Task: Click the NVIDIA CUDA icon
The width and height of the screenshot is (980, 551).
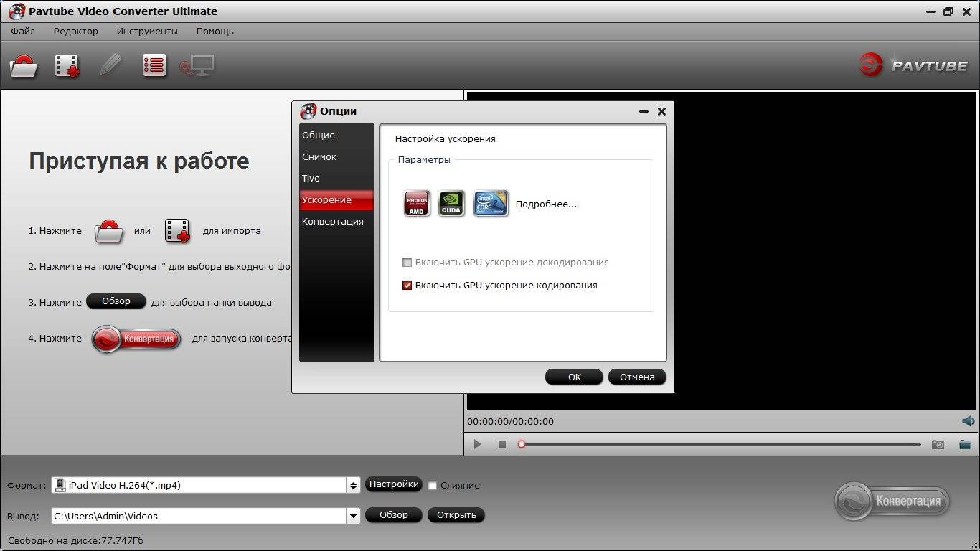Action: pyautogui.click(x=451, y=204)
